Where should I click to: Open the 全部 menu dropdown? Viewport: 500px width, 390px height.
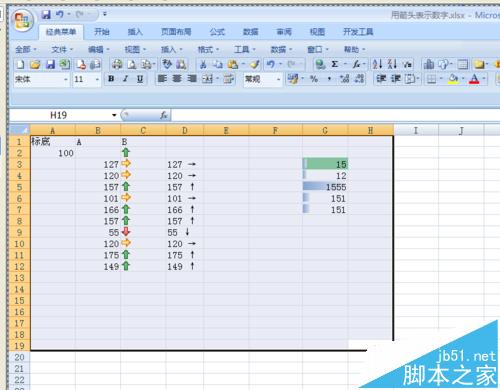pyautogui.click(x=26, y=50)
